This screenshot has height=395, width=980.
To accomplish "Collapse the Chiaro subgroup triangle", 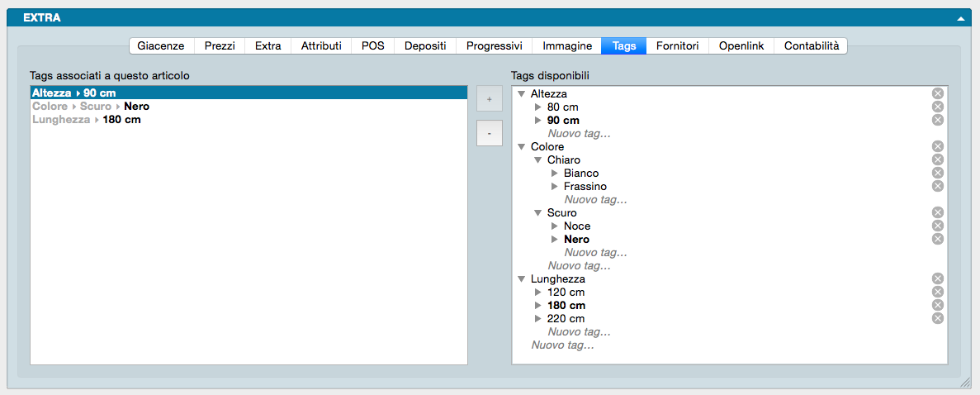I will 538,160.
